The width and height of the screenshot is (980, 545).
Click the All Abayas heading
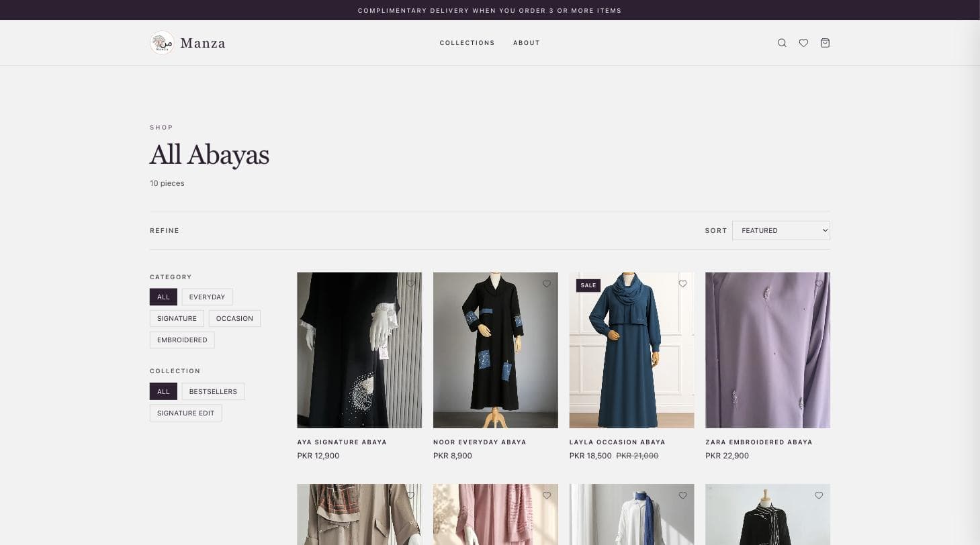[210, 155]
